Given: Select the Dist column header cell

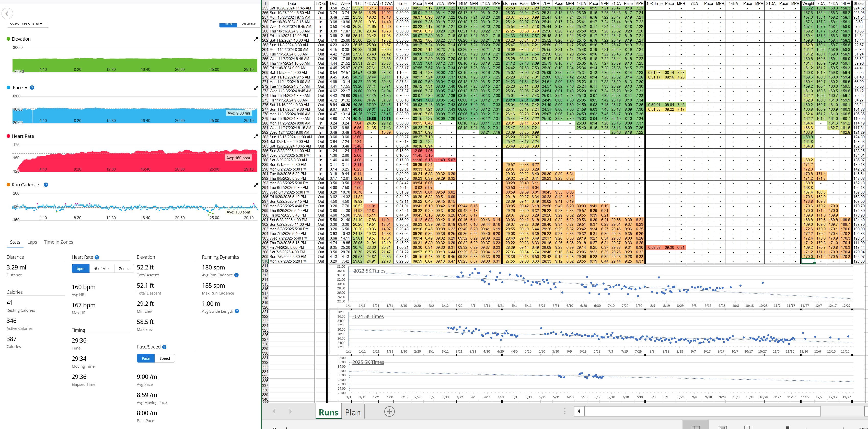Looking at the screenshot, I should 333,3.
